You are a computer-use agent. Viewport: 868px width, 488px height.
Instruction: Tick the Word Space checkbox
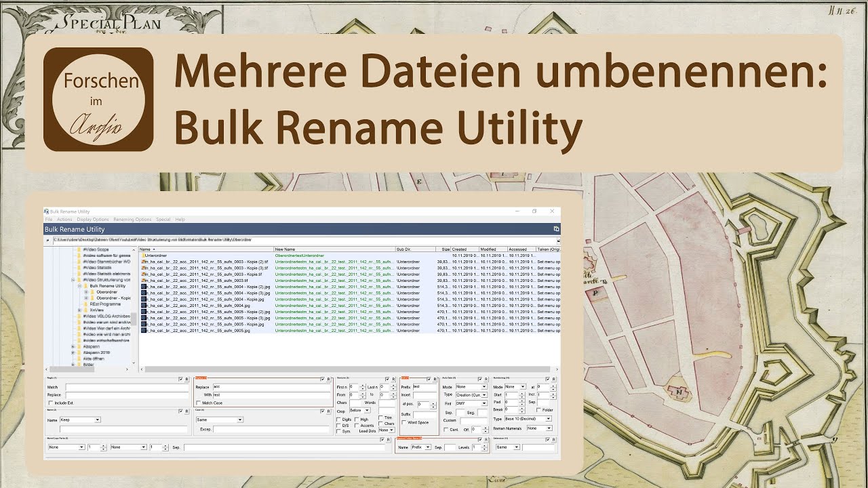click(x=404, y=422)
